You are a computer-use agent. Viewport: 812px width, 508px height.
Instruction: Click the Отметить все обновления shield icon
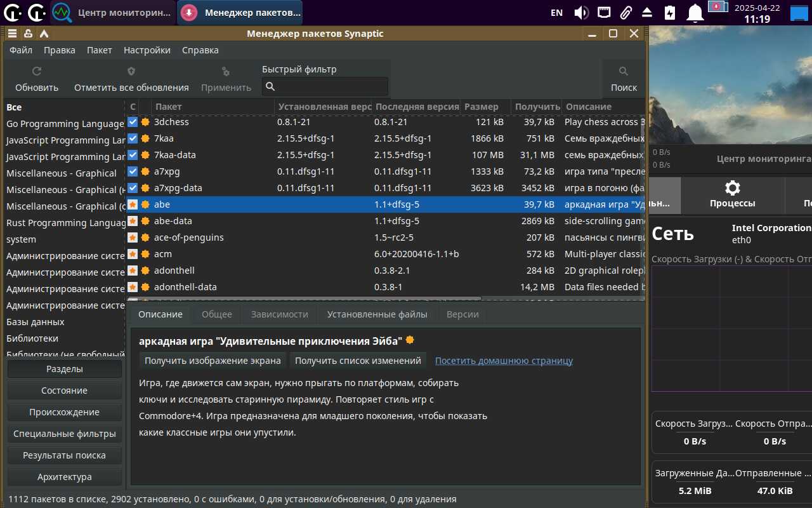click(x=131, y=72)
